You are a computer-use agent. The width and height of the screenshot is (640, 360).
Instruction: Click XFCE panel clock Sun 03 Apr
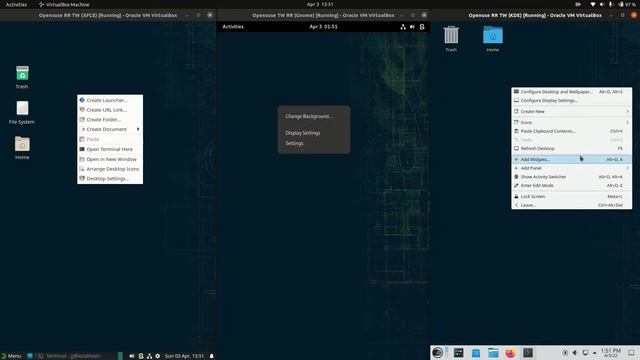tap(184, 356)
